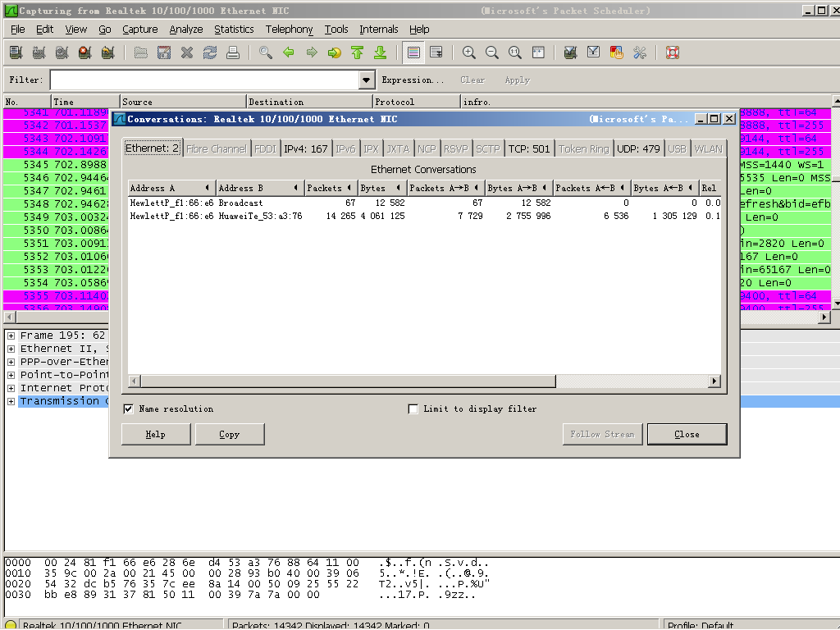The image size is (840, 630).
Task: Go forward in packet history arrow
Action: [312, 52]
